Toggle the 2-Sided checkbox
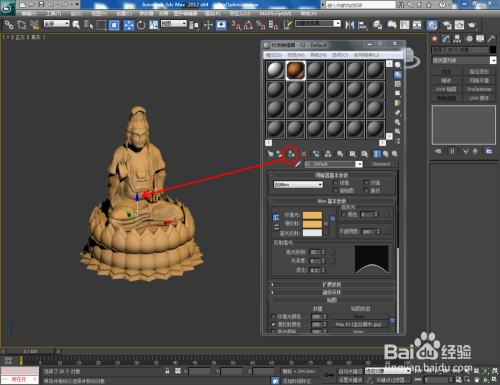 click(x=366, y=183)
